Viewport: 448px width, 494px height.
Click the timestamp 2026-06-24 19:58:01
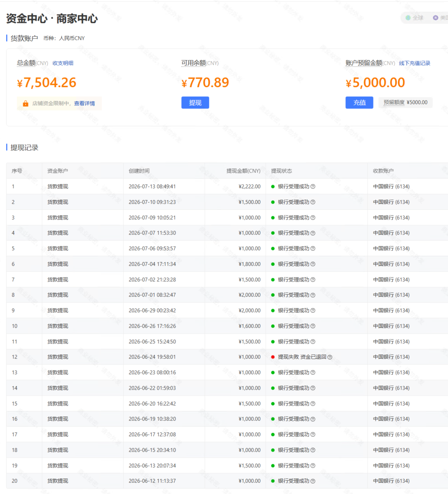point(152,357)
